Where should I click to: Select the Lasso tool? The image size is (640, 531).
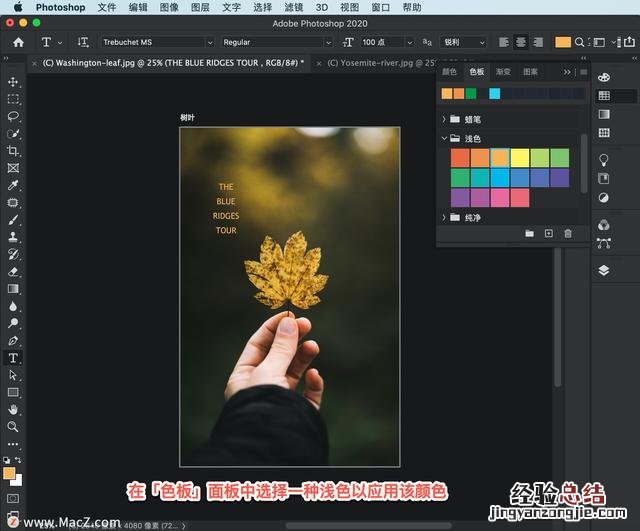click(13, 116)
